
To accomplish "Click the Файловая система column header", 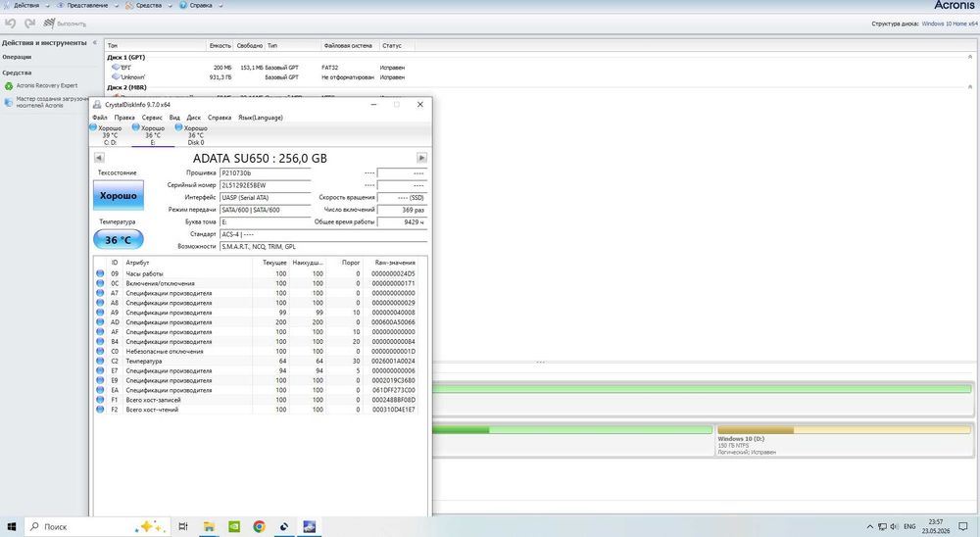I will (x=348, y=46).
